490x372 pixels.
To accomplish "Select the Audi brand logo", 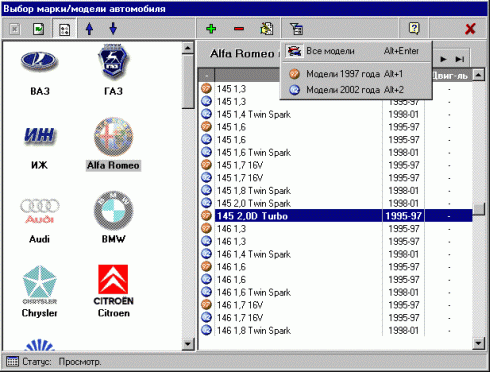I will point(40,211).
